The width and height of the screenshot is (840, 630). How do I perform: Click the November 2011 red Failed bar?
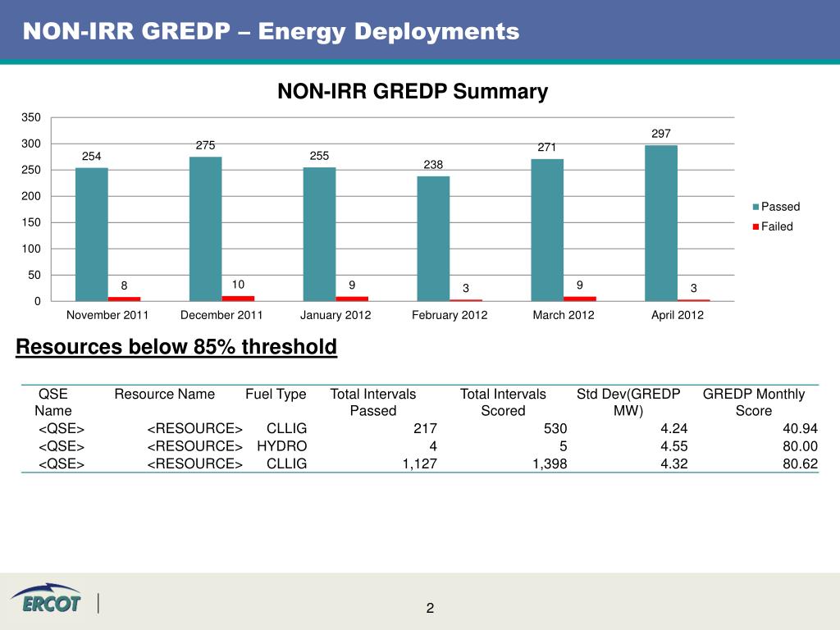point(125,299)
